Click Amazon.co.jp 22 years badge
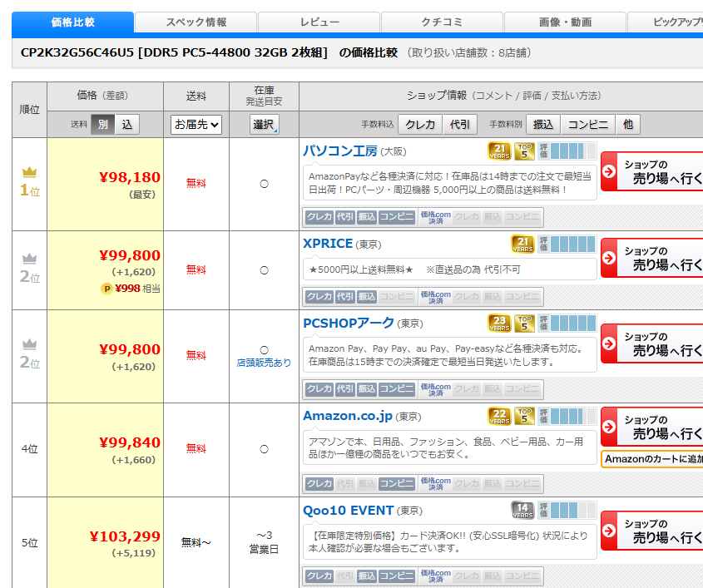 click(499, 416)
